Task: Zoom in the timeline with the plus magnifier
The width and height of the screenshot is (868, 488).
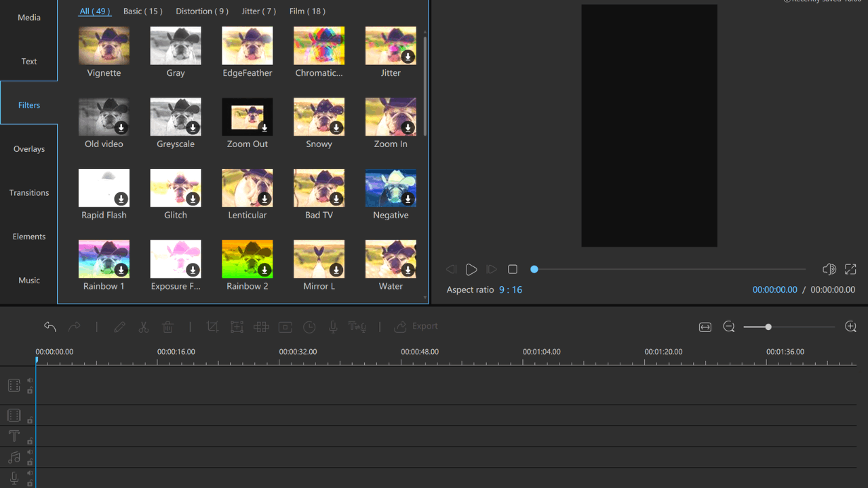Action: tap(851, 327)
